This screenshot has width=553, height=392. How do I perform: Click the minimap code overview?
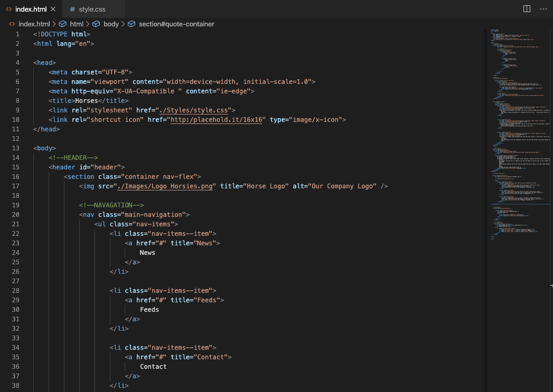[x=519, y=134]
